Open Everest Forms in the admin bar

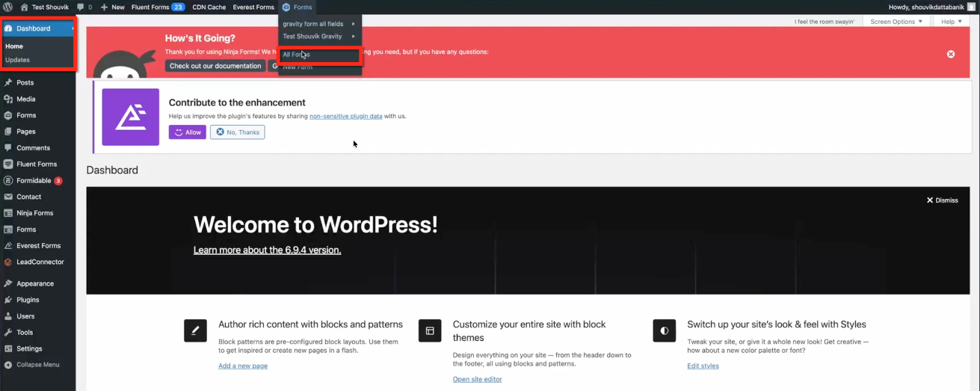(253, 7)
